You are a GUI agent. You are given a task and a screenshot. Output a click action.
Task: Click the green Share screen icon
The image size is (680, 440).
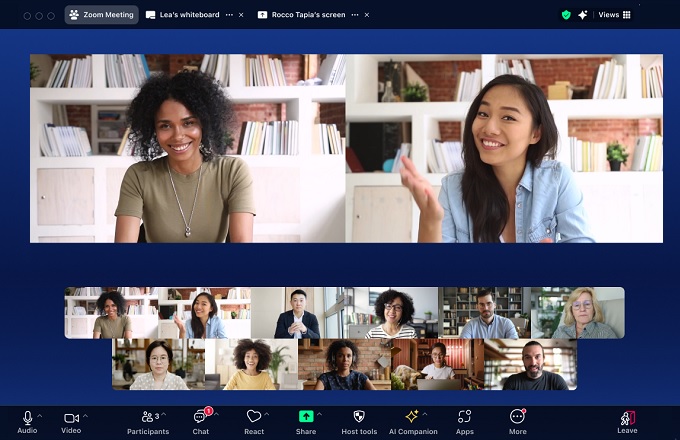(x=306, y=417)
